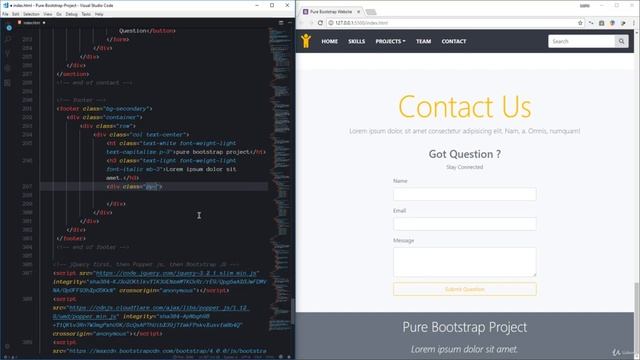Click the jQuery script src URL in code
Image resolution: width=640 pixels, height=360 pixels.
click(x=176, y=273)
